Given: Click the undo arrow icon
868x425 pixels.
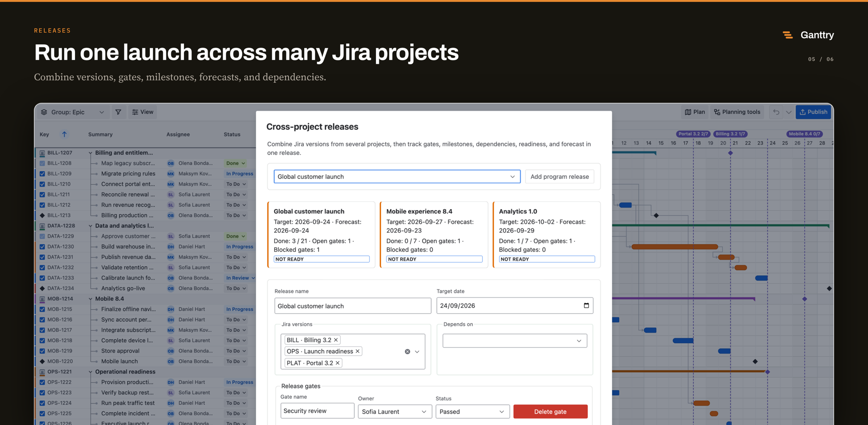Looking at the screenshot, I should 776,112.
